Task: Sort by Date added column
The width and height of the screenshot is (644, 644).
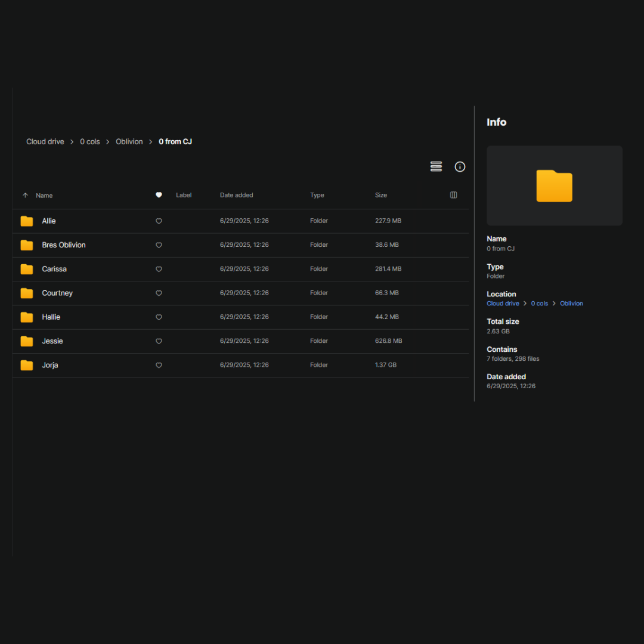Action: [x=236, y=195]
